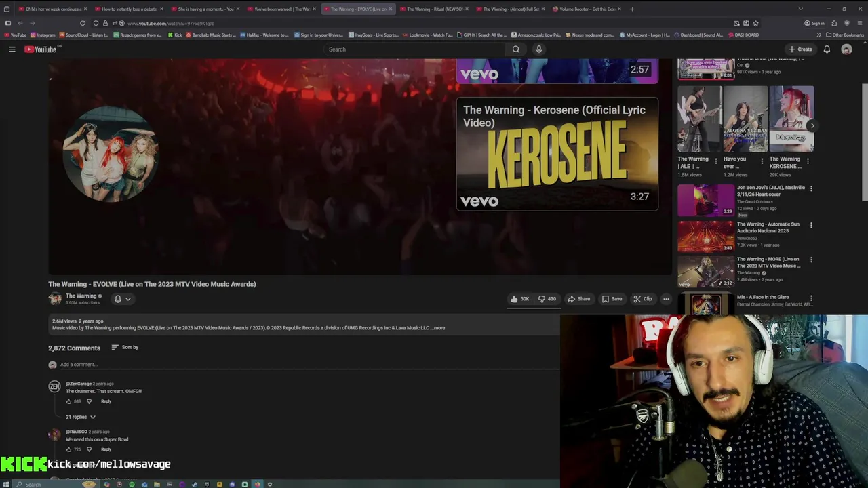Open Kerosene Official Lyric Video end card
This screenshot has height=488, width=868.
click(557, 154)
